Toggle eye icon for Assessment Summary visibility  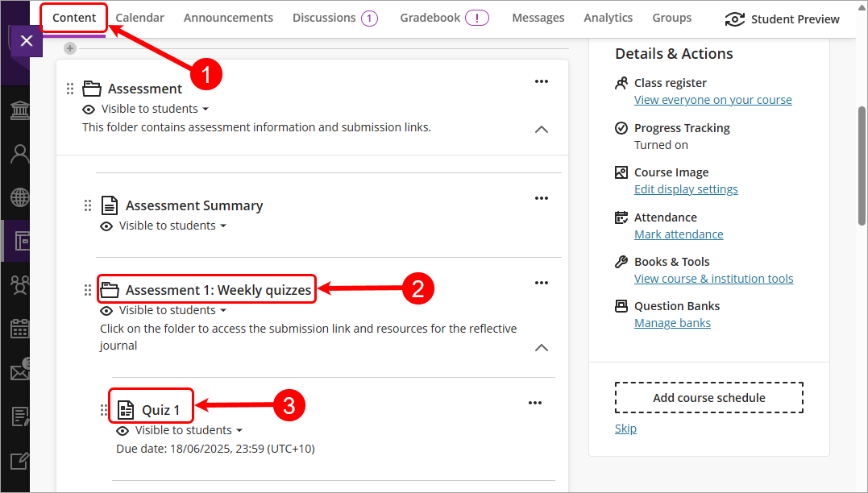(106, 226)
